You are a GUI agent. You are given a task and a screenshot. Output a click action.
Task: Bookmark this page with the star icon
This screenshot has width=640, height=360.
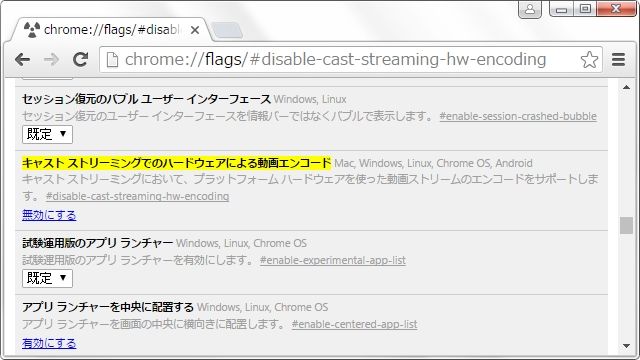[x=589, y=60]
